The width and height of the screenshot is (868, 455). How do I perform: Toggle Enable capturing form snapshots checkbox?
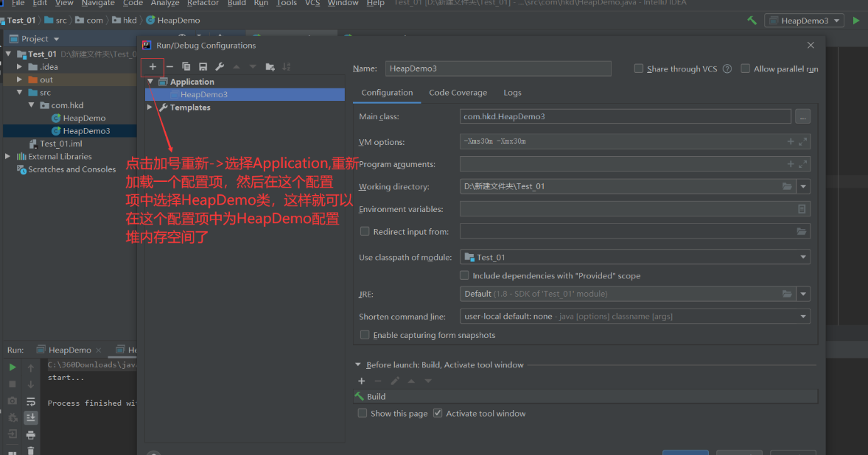(x=365, y=334)
